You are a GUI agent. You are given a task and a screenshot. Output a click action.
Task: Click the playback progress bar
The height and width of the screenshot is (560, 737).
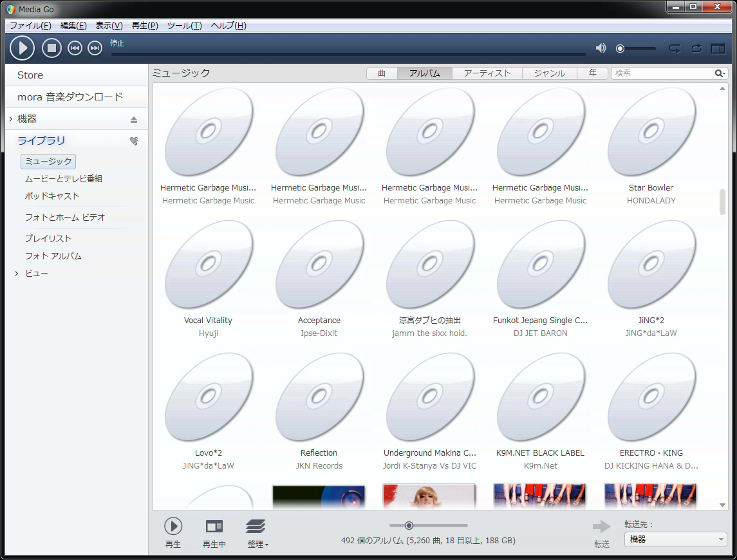[348, 54]
